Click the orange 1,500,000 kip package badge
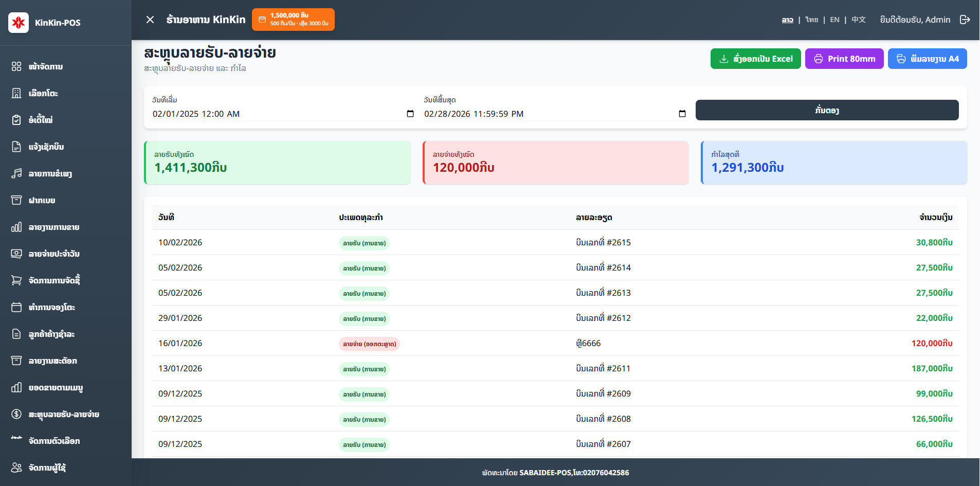 pos(293,20)
